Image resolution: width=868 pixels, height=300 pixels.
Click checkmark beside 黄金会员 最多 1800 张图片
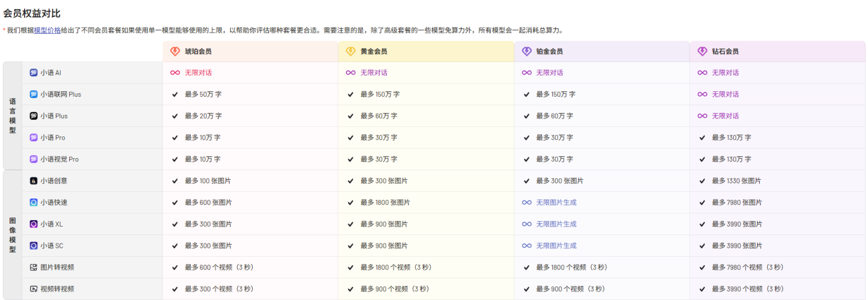coord(351,203)
